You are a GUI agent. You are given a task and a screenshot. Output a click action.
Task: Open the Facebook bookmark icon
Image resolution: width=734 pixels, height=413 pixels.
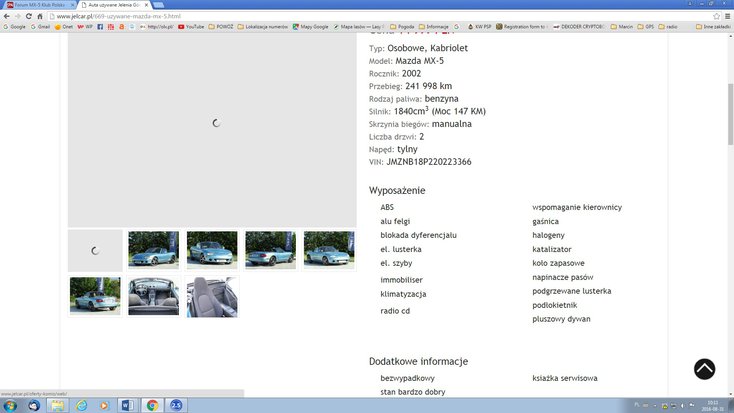click(x=100, y=27)
